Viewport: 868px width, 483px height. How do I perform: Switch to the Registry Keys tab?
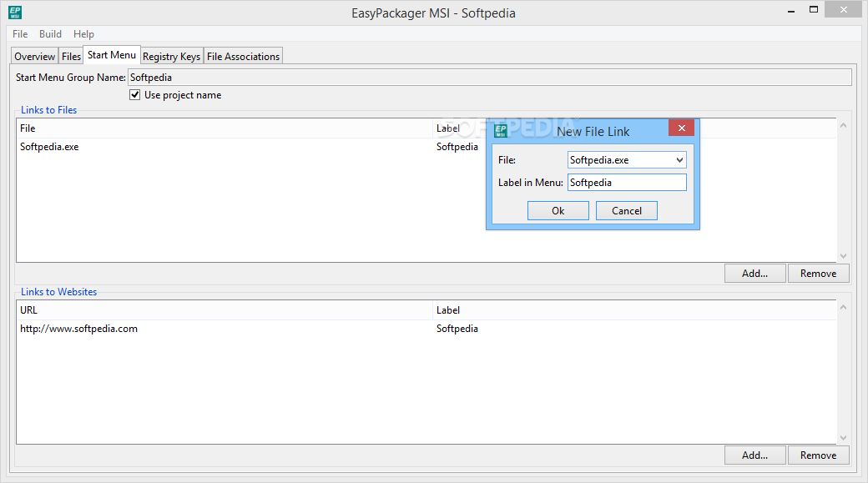pos(172,57)
